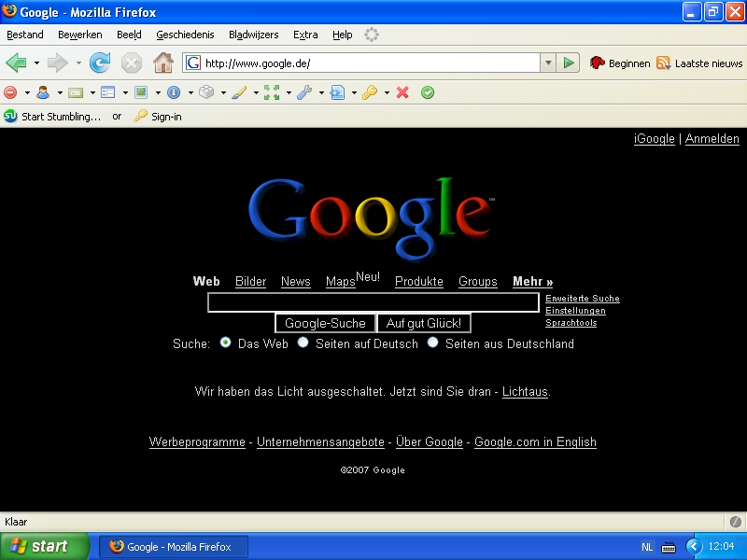Open the Windows start button
The width and height of the screenshot is (747, 560).
(x=44, y=546)
